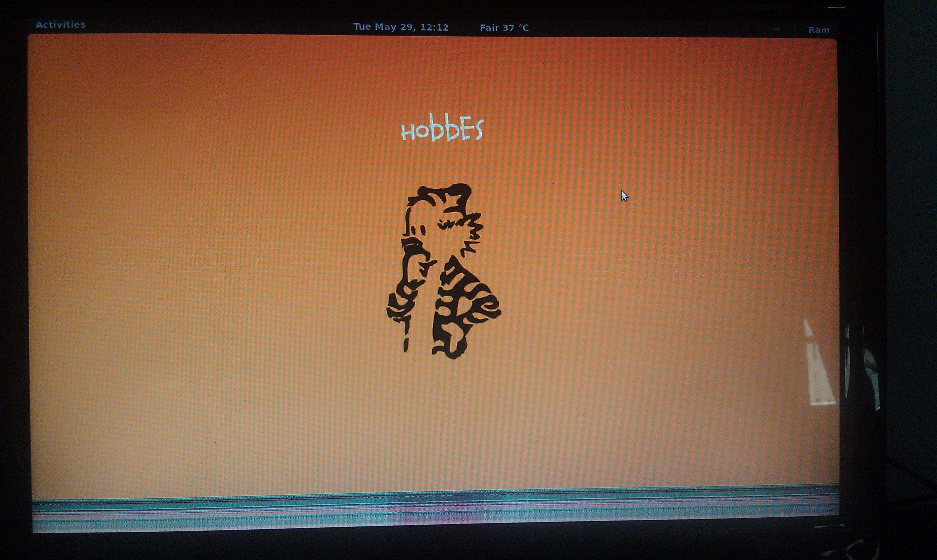Open the Ram user menu

click(819, 30)
